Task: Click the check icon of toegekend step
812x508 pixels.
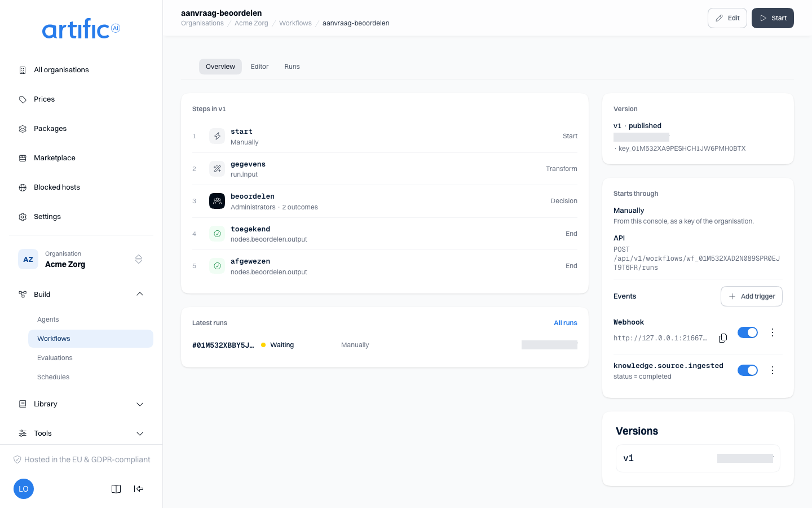Action: click(217, 234)
